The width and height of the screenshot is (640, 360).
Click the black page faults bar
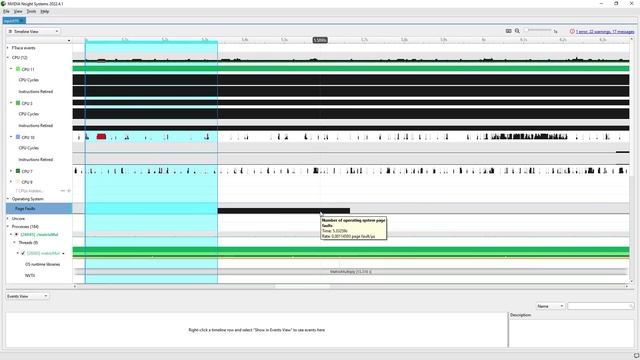point(284,211)
